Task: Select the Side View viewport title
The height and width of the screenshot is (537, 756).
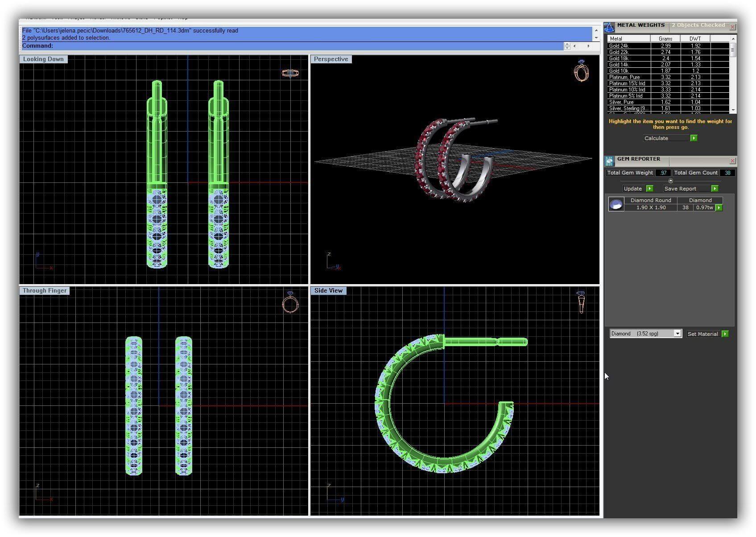Action: [328, 291]
